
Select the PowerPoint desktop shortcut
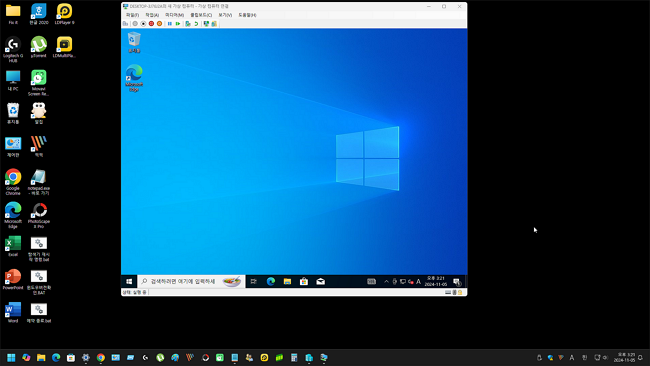(13, 279)
